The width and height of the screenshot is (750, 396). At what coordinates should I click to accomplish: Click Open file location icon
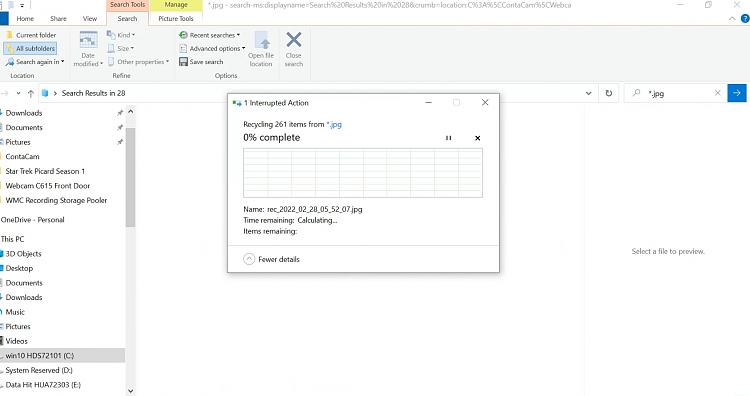(262, 40)
